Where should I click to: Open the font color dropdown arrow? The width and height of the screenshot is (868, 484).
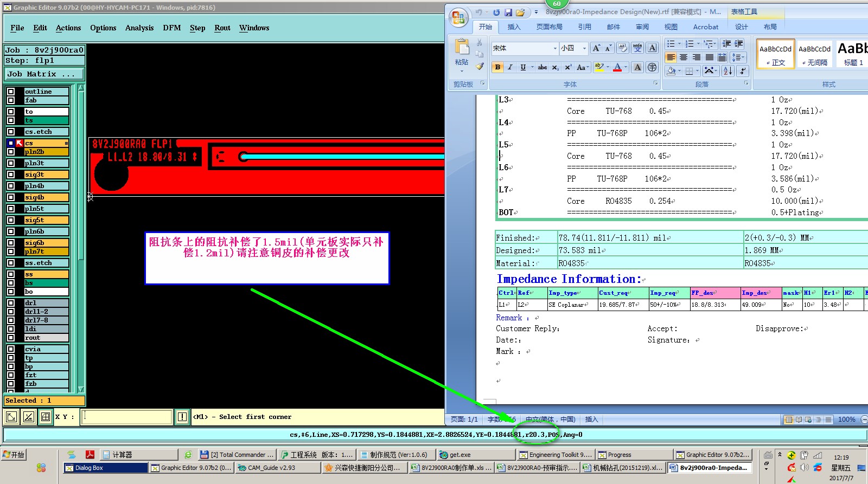pyautogui.click(x=626, y=67)
